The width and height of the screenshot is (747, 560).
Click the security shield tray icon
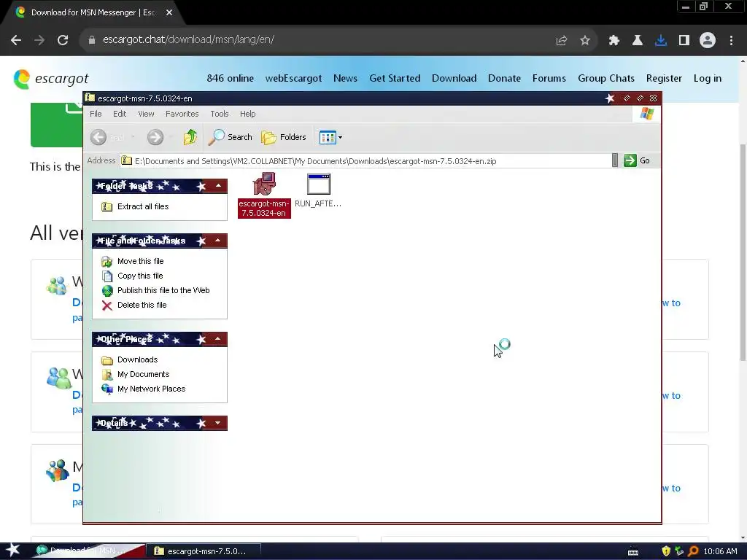[666, 551]
